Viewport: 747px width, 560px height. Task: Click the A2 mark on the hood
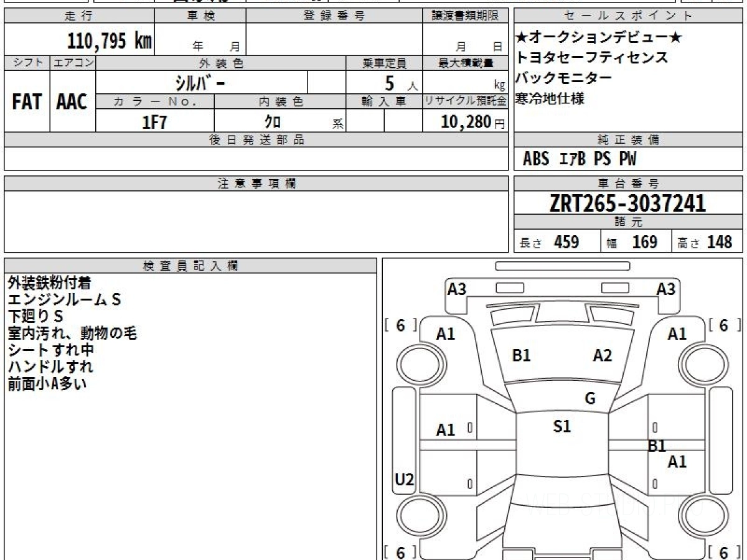602,356
